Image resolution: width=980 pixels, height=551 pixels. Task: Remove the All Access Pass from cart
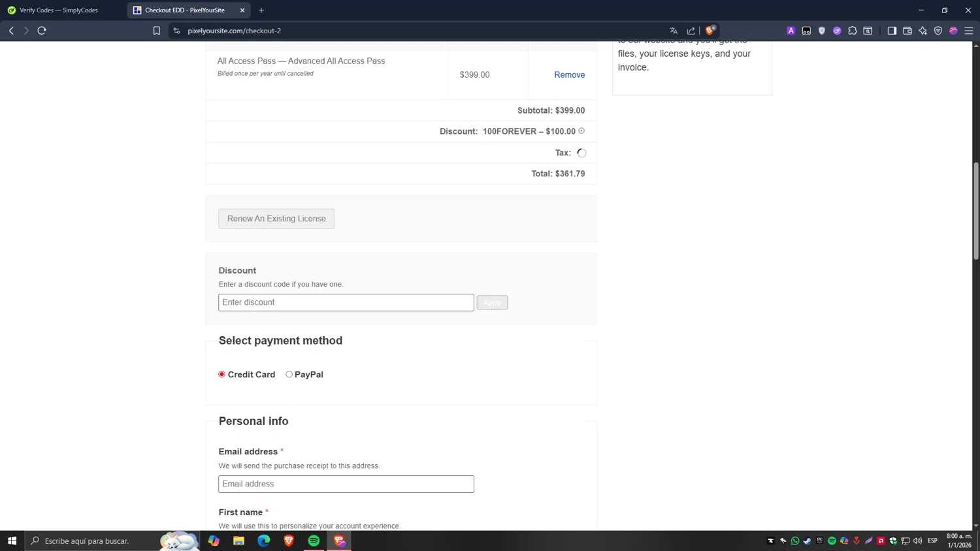pos(570,74)
